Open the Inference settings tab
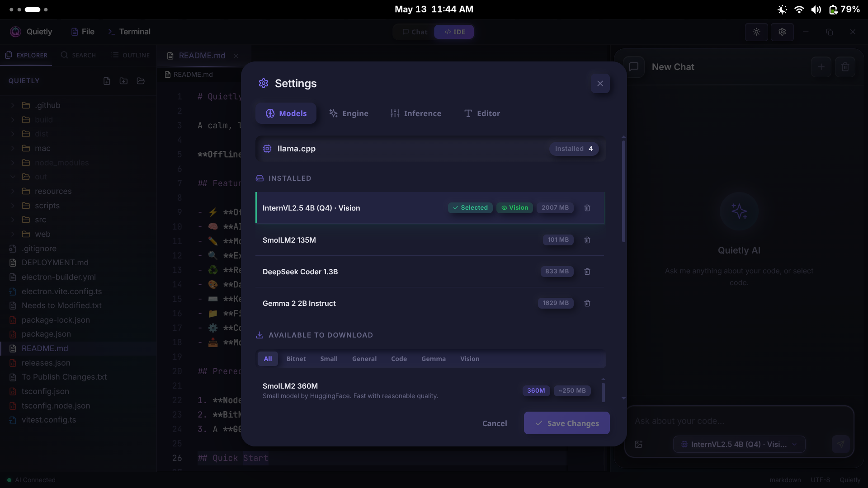Screen dimensions: 868x488 pyautogui.click(x=416, y=113)
